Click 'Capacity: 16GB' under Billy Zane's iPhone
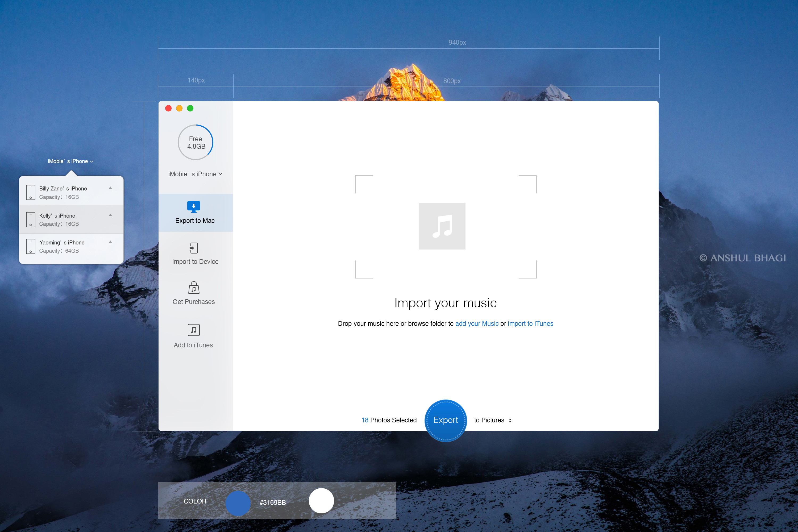Image resolution: width=798 pixels, height=532 pixels. (x=59, y=197)
